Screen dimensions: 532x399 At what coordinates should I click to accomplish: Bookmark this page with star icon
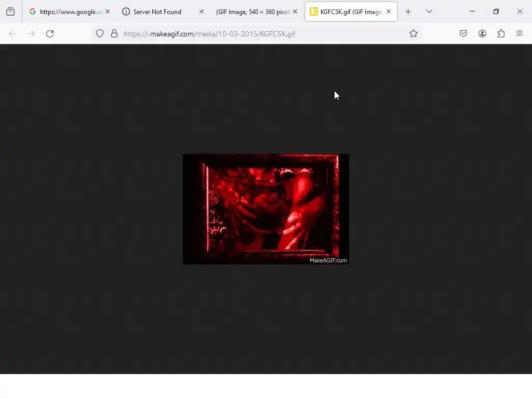(413, 34)
